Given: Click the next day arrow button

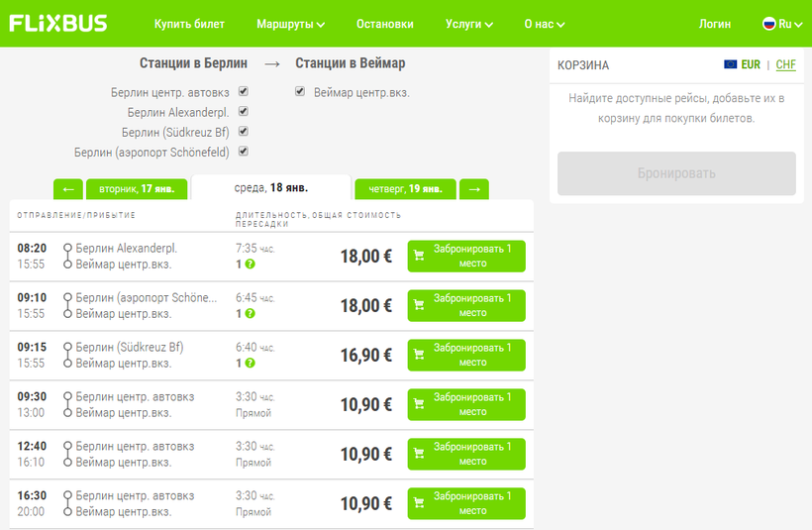Looking at the screenshot, I should pos(473,188).
